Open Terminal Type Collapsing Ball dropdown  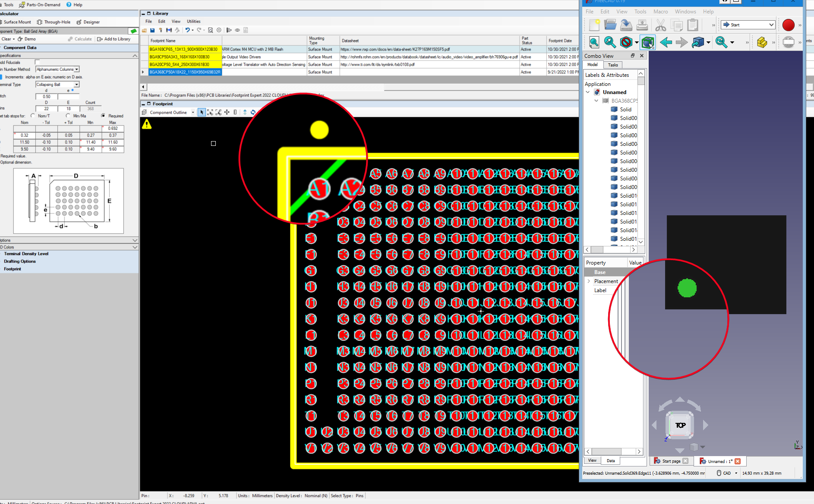(x=77, y=85)
